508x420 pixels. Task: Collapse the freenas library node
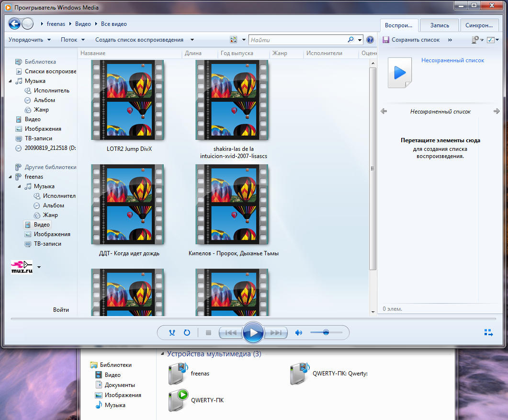coord(10,177)
